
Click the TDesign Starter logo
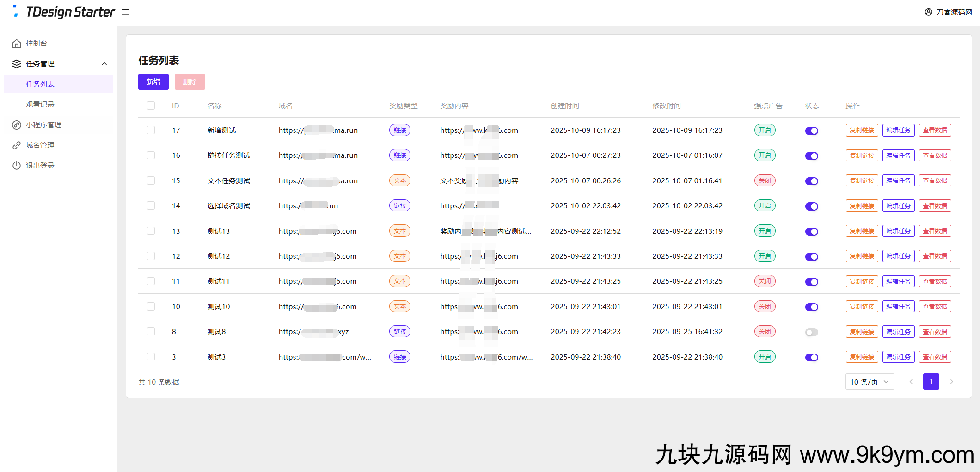pyautogui.click(x=64, y=12)
